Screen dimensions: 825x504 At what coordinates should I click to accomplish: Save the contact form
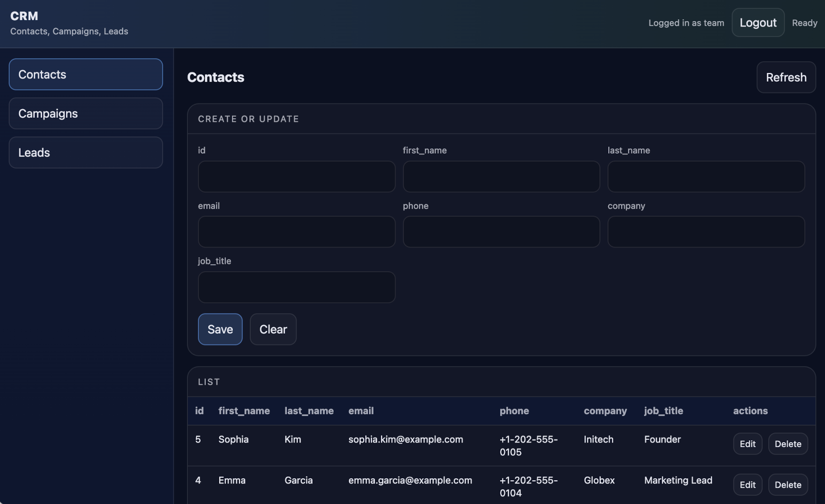pyautogui.click(x=220, y=329)
